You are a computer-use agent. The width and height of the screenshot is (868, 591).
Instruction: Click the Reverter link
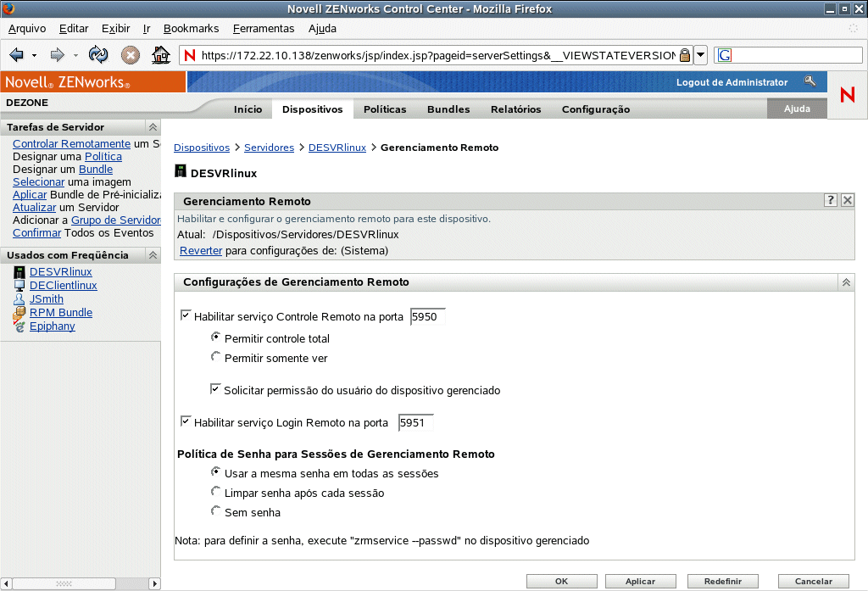pos(201,250)
